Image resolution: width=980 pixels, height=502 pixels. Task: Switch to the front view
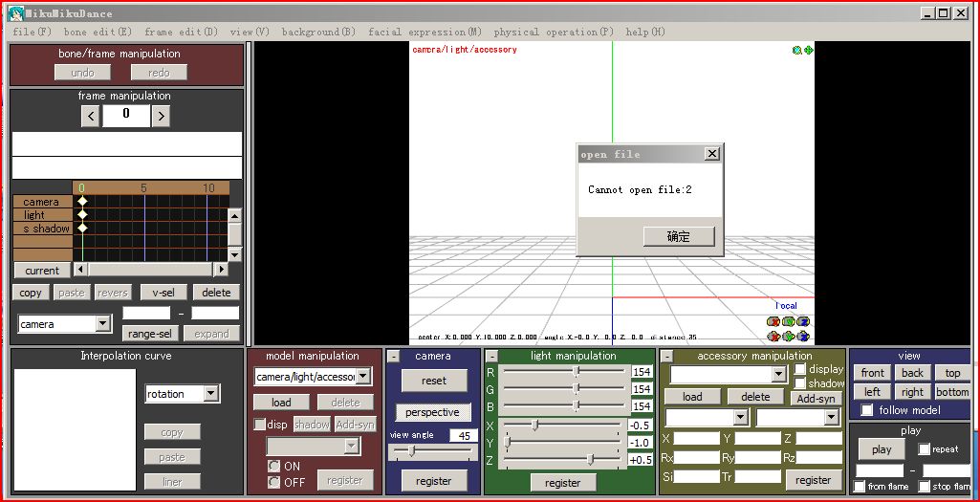coord(873,373)
